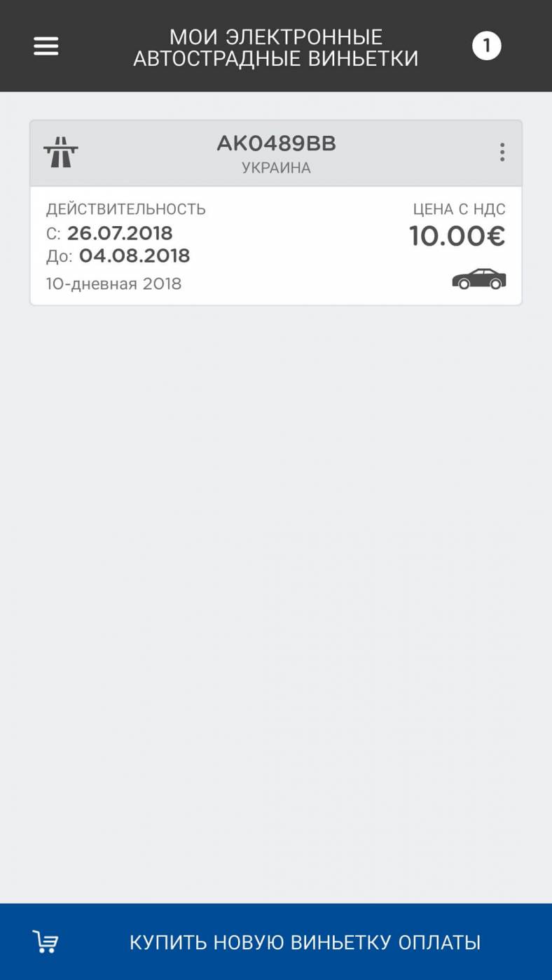Image resolution: width=552 pixels, height=980 pixels.
Task: Select the license plate AK0489BB
Action: coord(276,143)
